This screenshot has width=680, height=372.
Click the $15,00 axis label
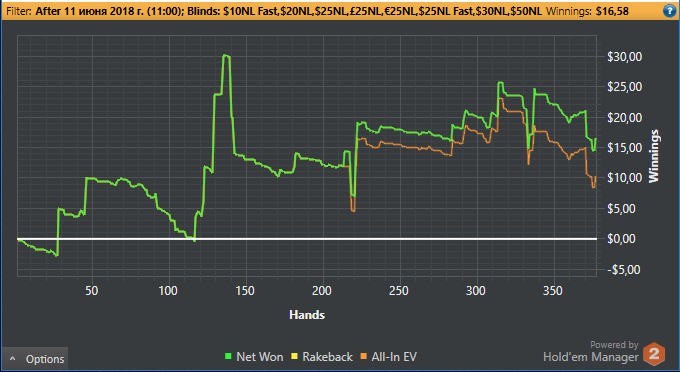624,148
